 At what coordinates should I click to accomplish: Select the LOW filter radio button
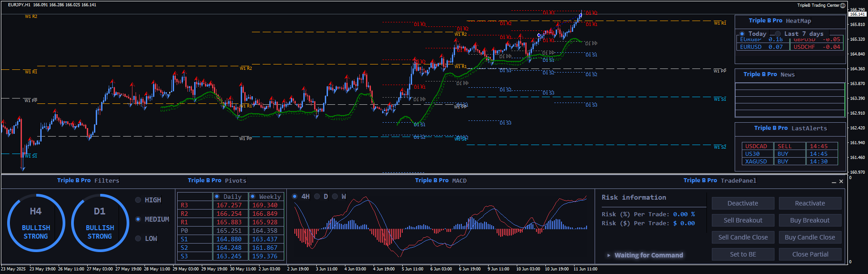click(x=138, y=239)
